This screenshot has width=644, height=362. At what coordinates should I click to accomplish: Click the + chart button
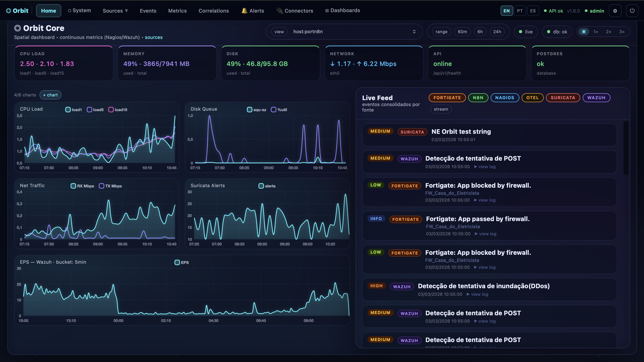(50, 95)
